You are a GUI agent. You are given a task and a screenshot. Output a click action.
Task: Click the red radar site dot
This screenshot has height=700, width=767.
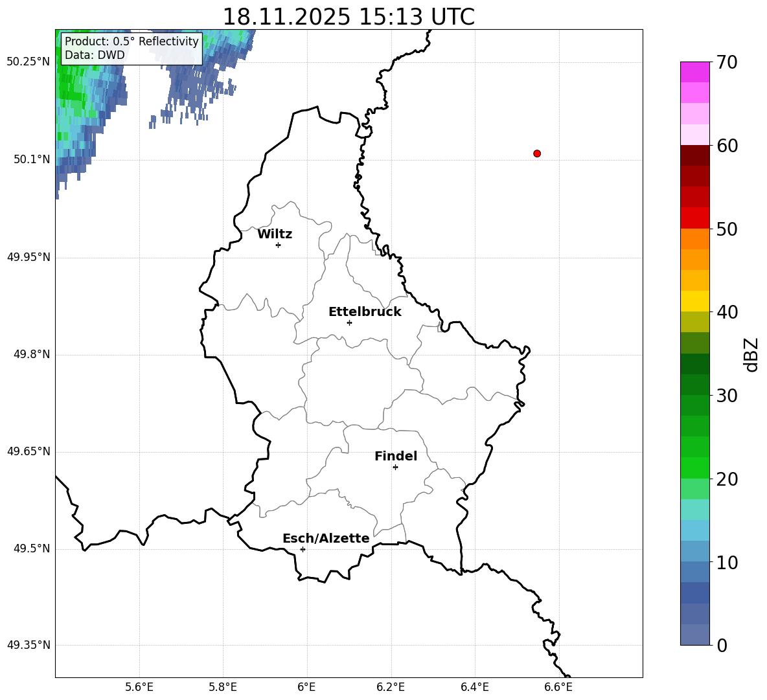537,153
